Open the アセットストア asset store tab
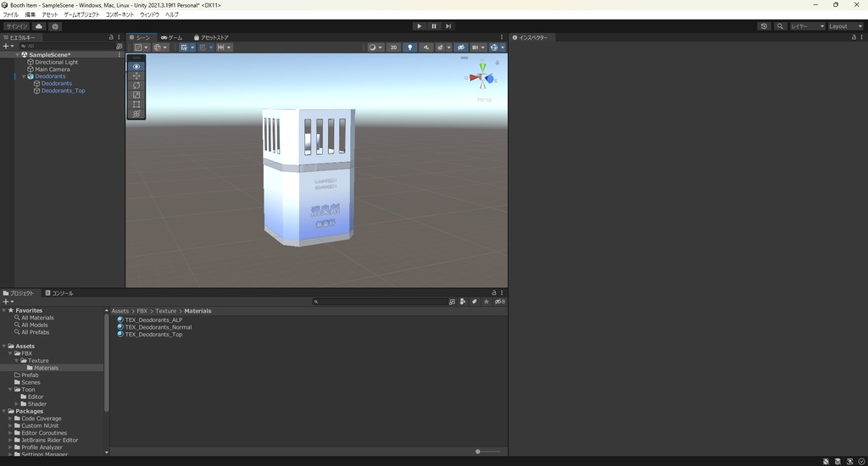Viewport: 868px width, 466px height. (211, 37)
